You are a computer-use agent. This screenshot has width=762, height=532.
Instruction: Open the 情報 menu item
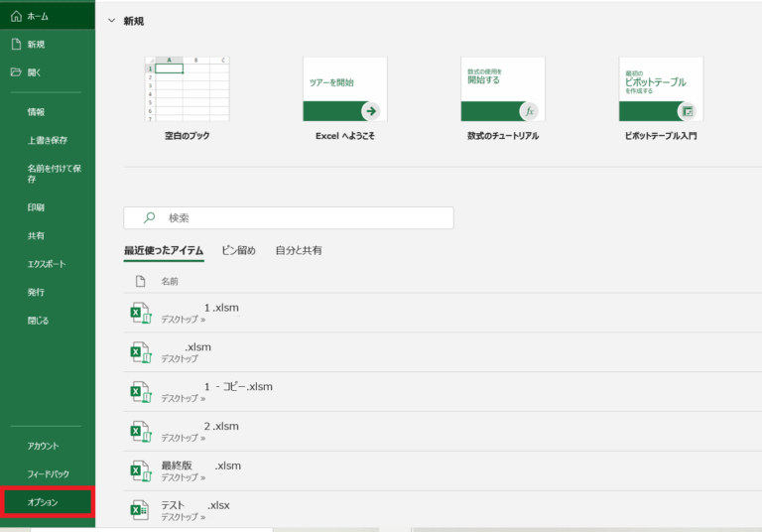[36, 112]
